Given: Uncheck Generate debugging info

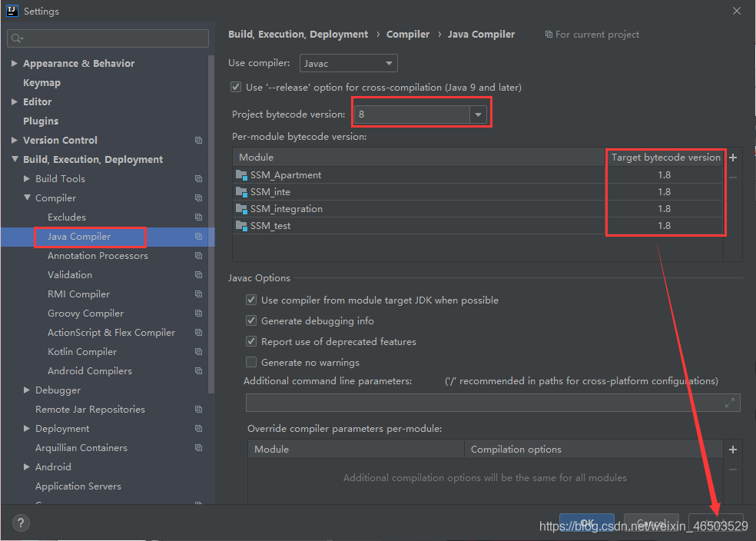Looking at the screenshot, I should [x=251, y=320].
